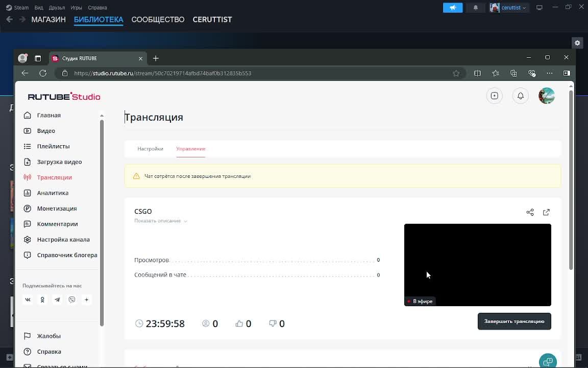Open browser collections icon

(514, 73)
